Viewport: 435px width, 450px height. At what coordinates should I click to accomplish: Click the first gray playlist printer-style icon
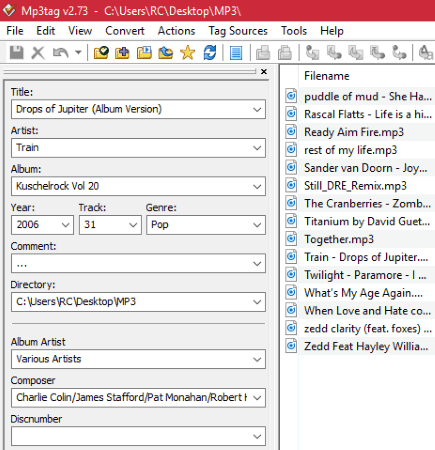click(263, 53)
